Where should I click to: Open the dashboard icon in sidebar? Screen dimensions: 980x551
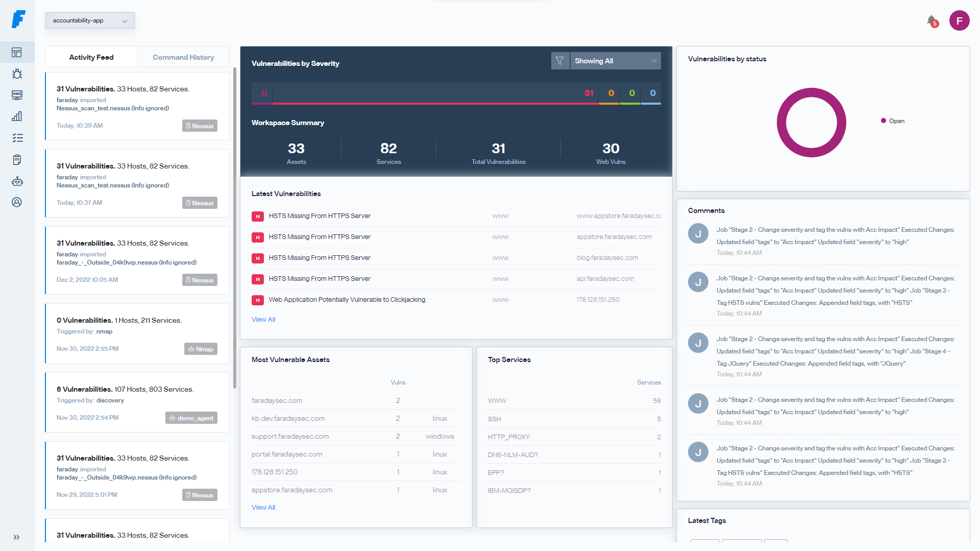[17, 53]
